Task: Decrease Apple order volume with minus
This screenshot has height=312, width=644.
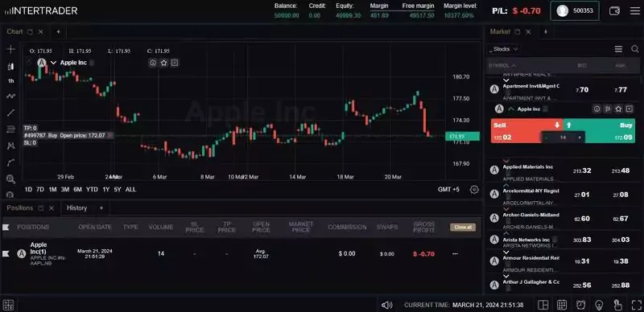Action: pos(546,138)
